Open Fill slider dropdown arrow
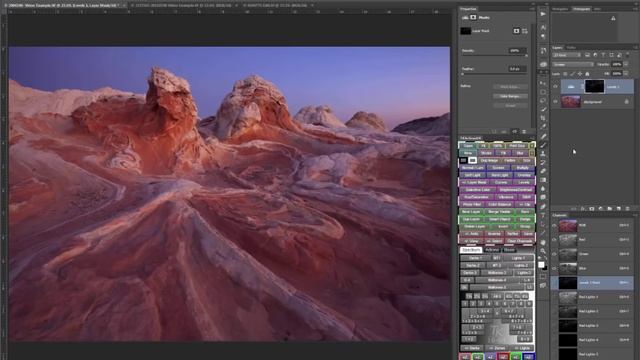 click(x=626, y=74)
